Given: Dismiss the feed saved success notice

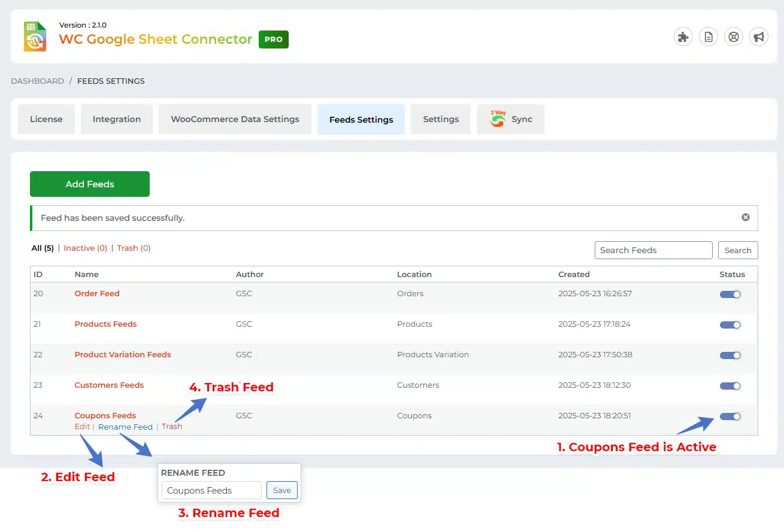Looking at the screenshot, I should [x=746, y=217].
